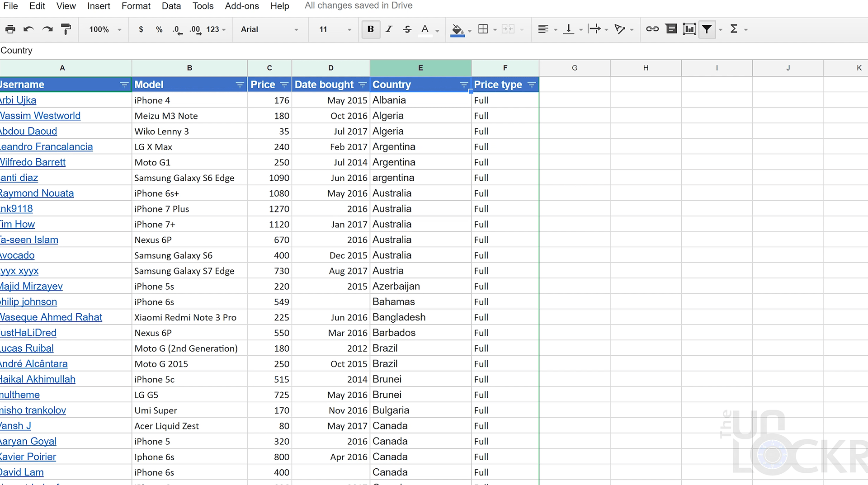
Task: Apply strikethrough formatting
Action: tap(407, 29)
